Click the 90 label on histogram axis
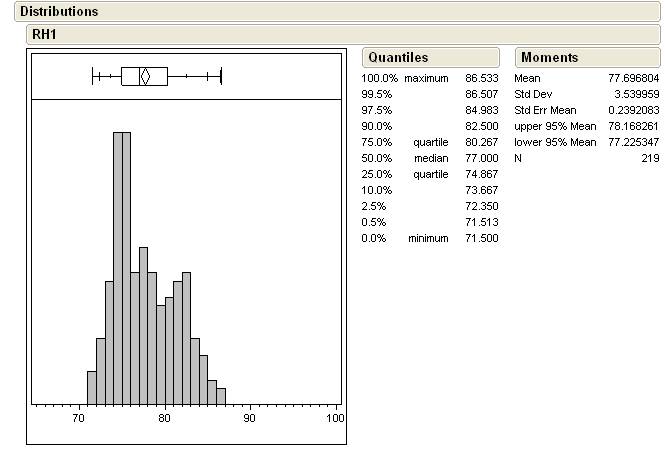 249,418
